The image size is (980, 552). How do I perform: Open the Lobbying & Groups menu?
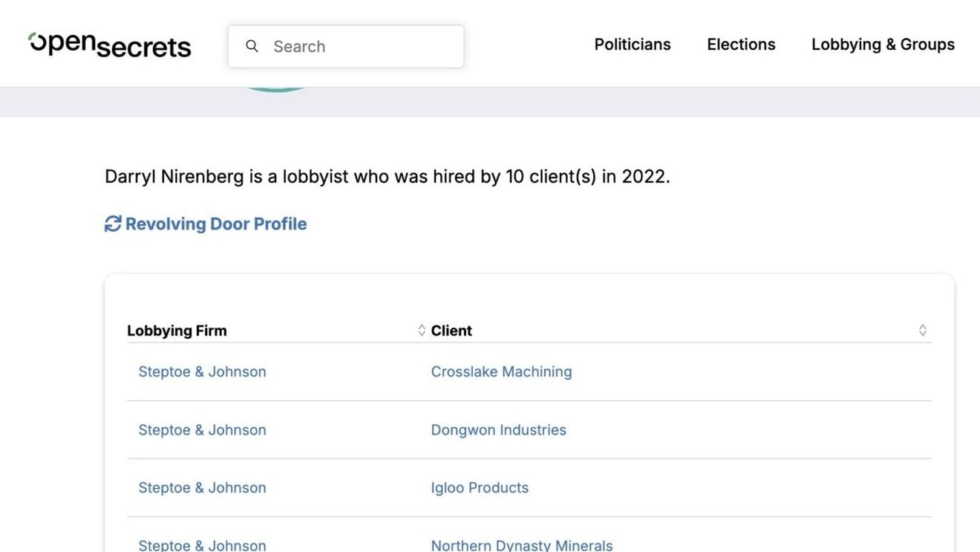point(883,45)
